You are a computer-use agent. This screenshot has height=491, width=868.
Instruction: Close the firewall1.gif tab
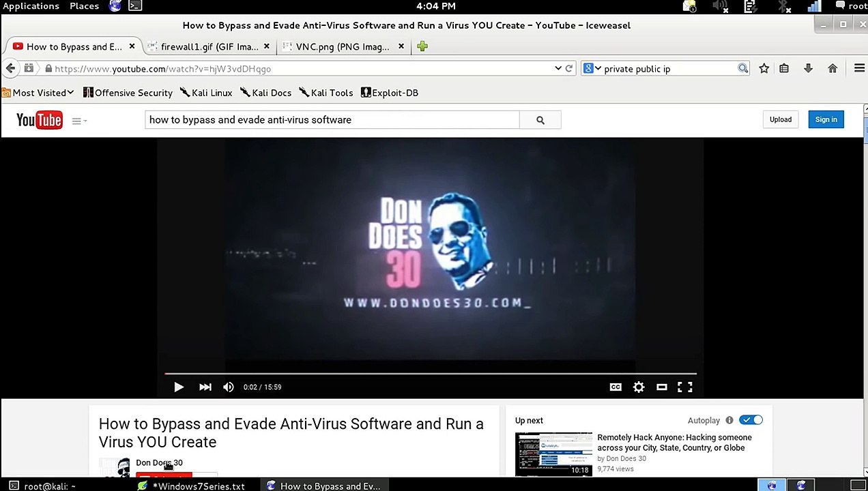tap(266, 46)
